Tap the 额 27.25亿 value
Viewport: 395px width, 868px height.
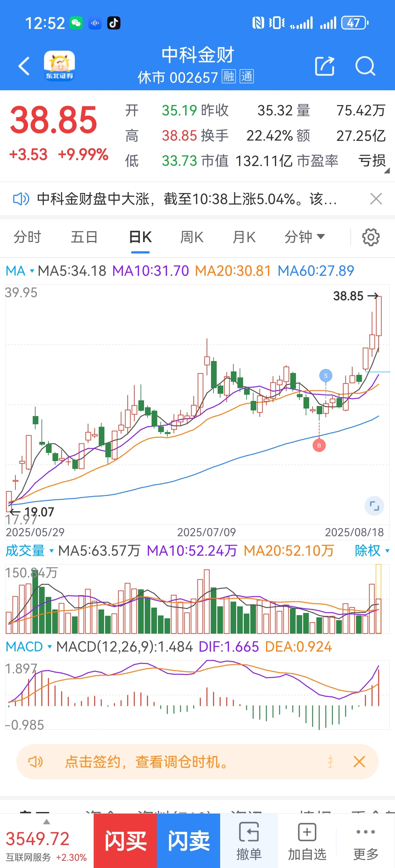341,136
